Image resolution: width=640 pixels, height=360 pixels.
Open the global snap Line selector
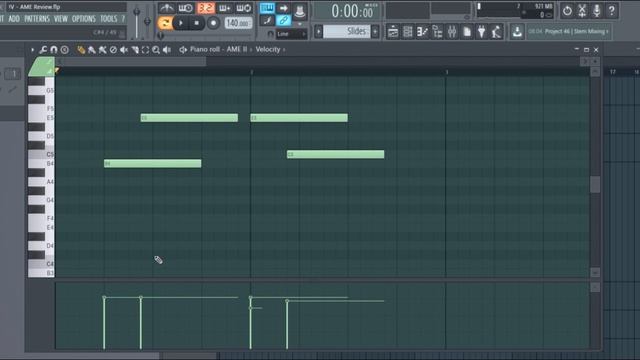(291, 34)
